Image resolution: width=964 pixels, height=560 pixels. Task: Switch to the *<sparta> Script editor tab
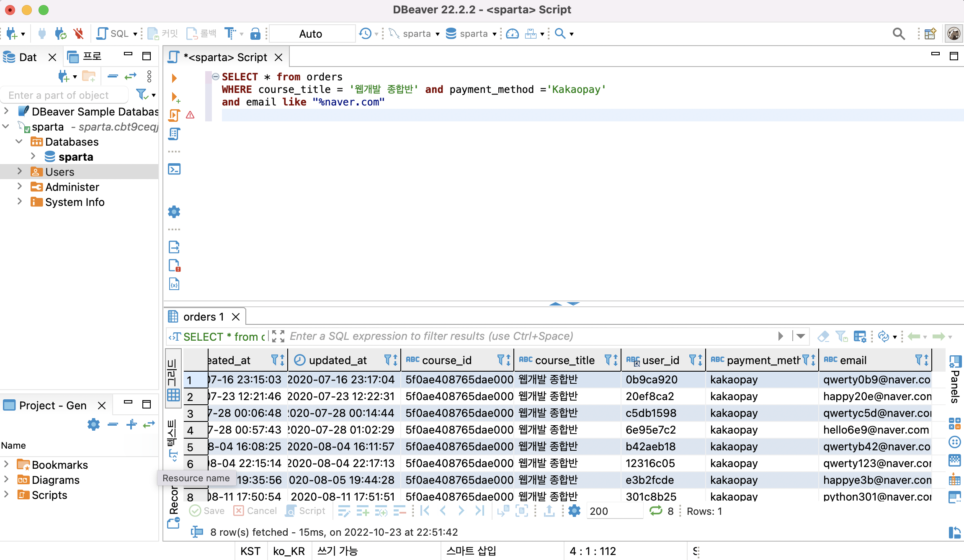[227, 57]
